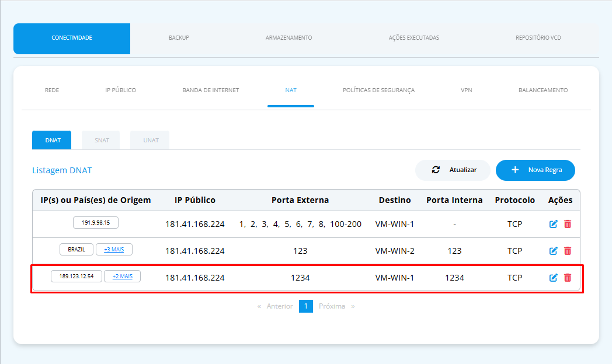
Task: Delete the VM-WIN-2 port 123 rule
Action: point(568,251)
